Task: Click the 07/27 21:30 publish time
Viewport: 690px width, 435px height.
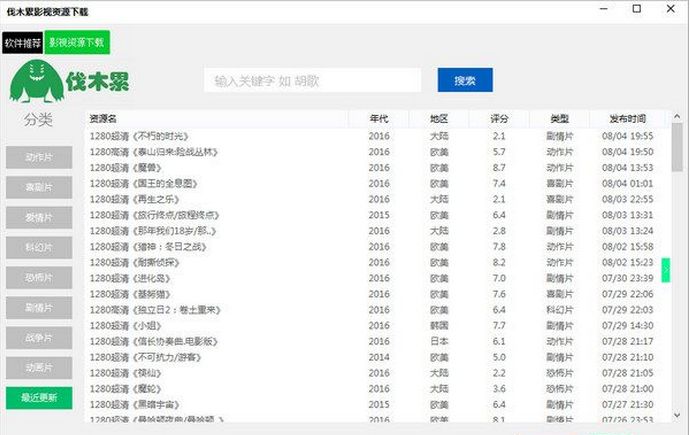Action: point(628,405)
